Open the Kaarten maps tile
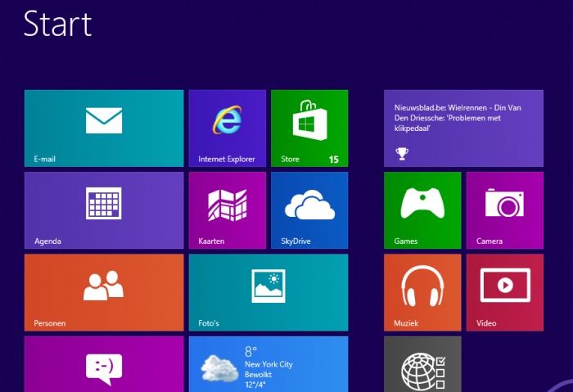 click(228, 210)
